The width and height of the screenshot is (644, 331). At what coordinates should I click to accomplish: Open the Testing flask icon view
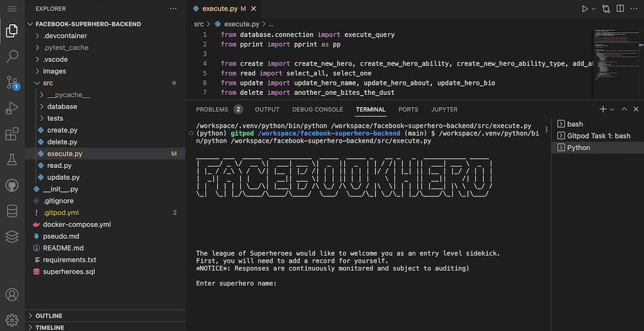12,160
